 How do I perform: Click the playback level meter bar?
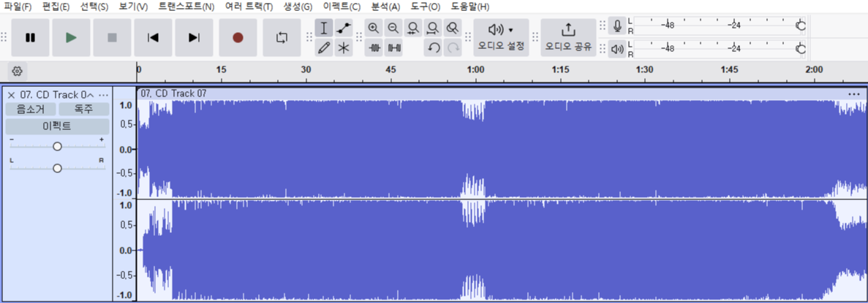point(719,49)
